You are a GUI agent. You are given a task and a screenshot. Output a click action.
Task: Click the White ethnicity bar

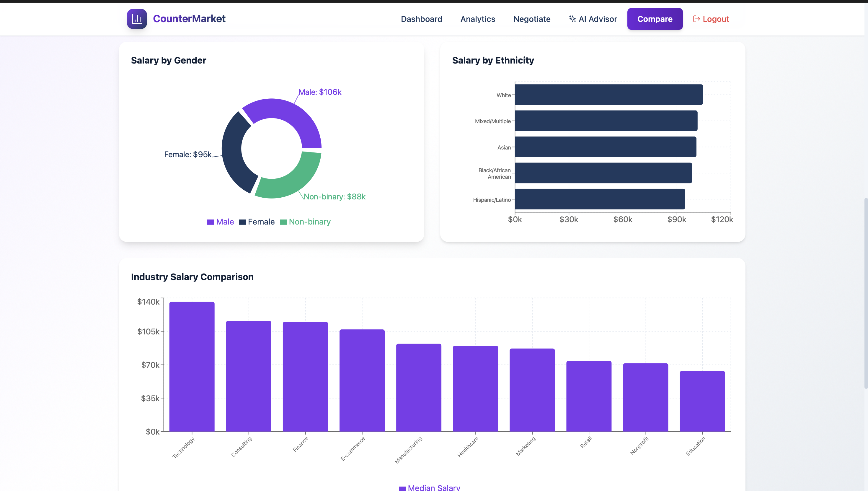[608, 95]
